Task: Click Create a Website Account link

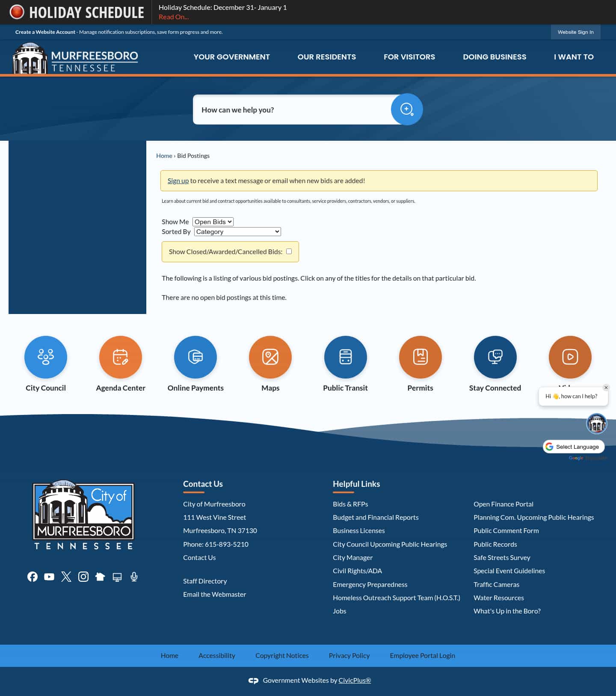Action: [x=45, y=32]
